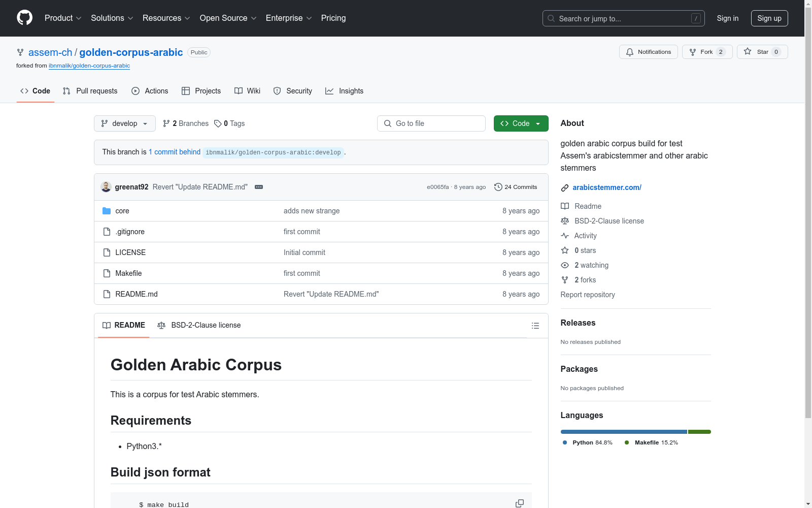Expand the commit message ellipsis icon
Screen dimensions: 812x508
259,187
